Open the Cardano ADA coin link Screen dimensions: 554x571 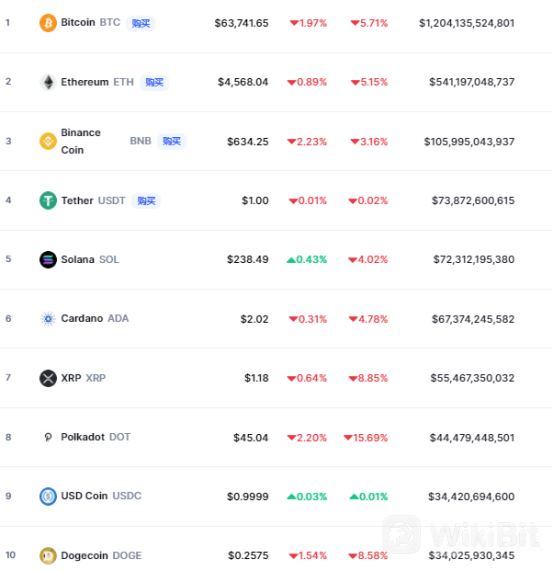95,319
